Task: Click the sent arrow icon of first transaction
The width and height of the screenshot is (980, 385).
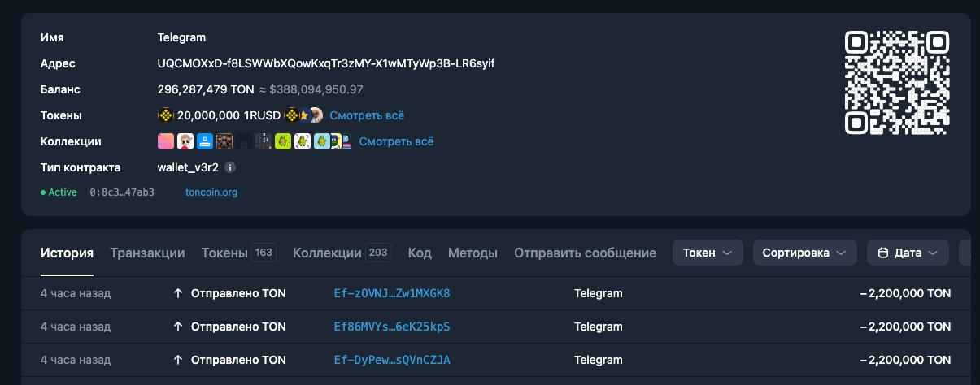Action: point(178,293)
